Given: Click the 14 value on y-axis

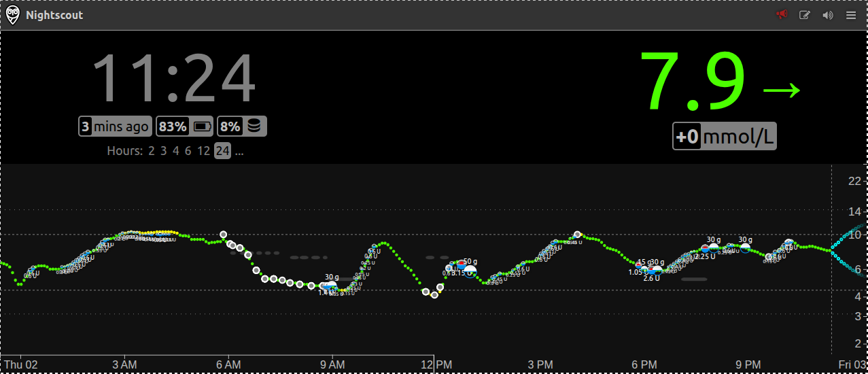Looking at the screenshot, I should coord(854,212).
